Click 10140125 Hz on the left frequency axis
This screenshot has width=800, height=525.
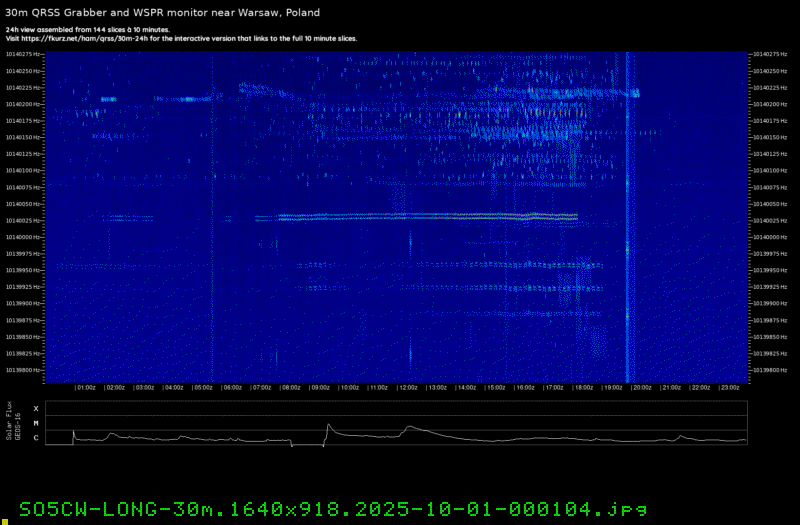(23, 154)
